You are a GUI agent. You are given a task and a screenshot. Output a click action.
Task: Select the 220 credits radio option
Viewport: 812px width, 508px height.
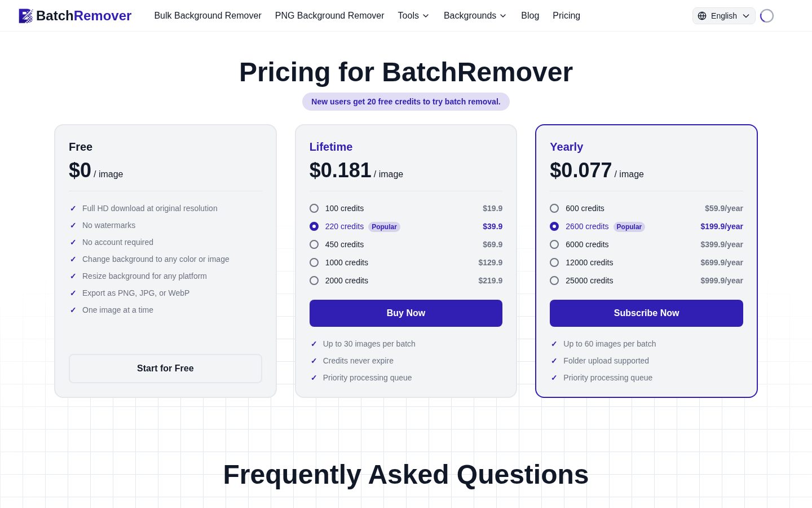(314, 226)
